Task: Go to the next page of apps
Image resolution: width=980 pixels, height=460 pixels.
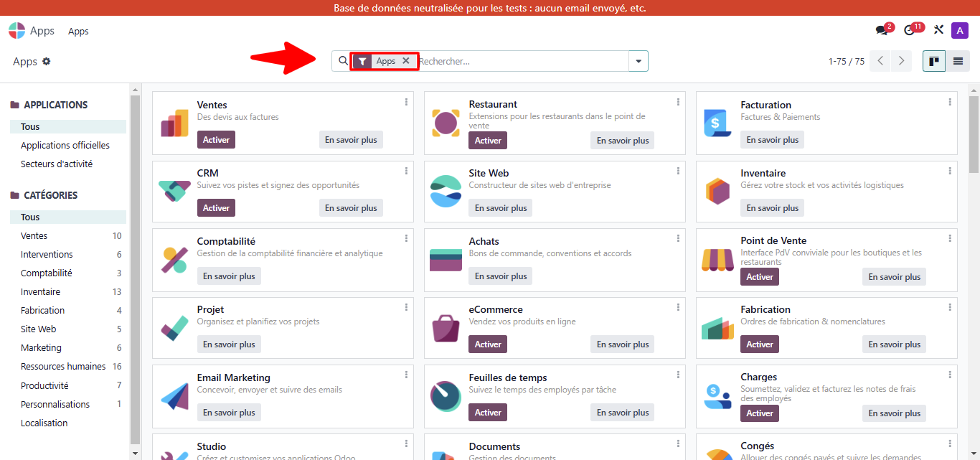Action: pos(901,61)
